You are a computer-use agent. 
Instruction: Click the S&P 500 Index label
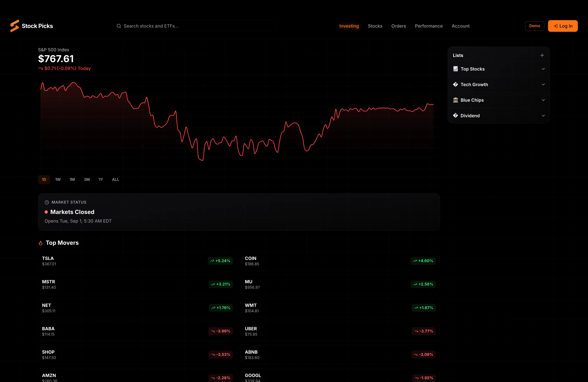pos(54,50)
